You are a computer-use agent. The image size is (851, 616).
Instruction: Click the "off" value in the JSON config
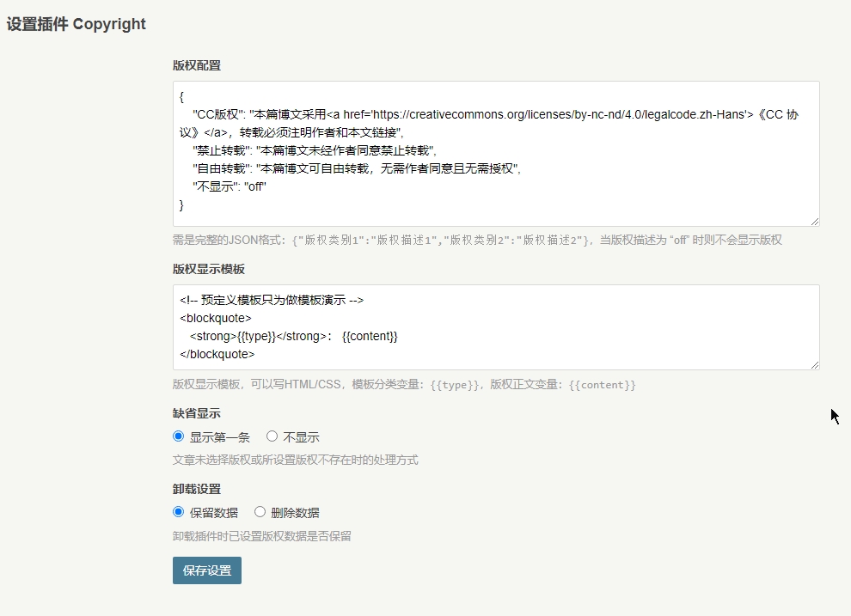(255, 186)
